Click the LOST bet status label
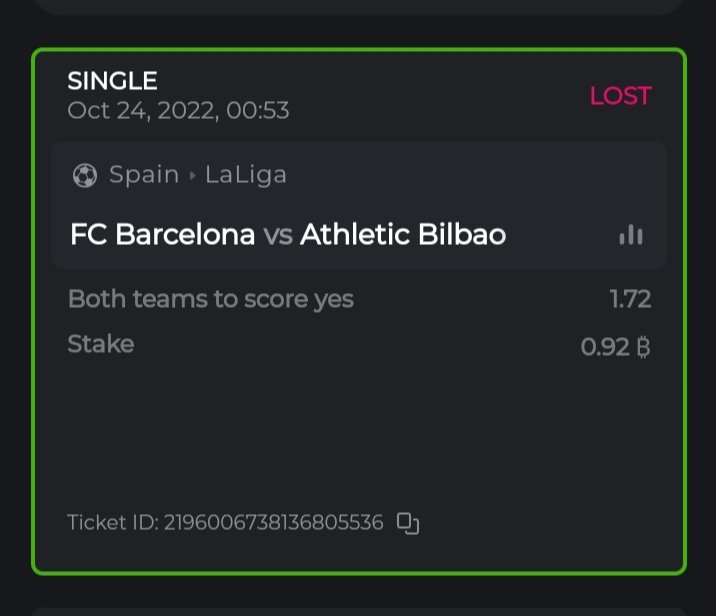Image resolution: width=716 pixels, height=616 pixels. pos(620,96)
